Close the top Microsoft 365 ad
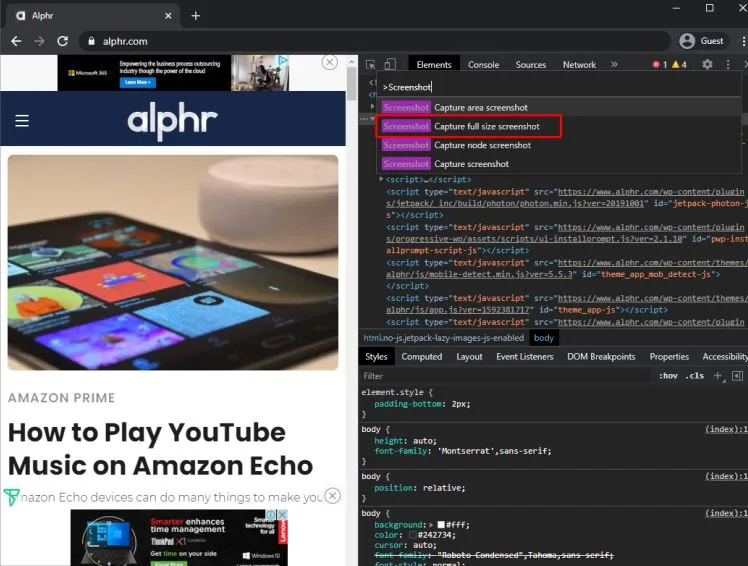Image resolution: width=748 pixels, height=566 pixels. coord(330,63)
